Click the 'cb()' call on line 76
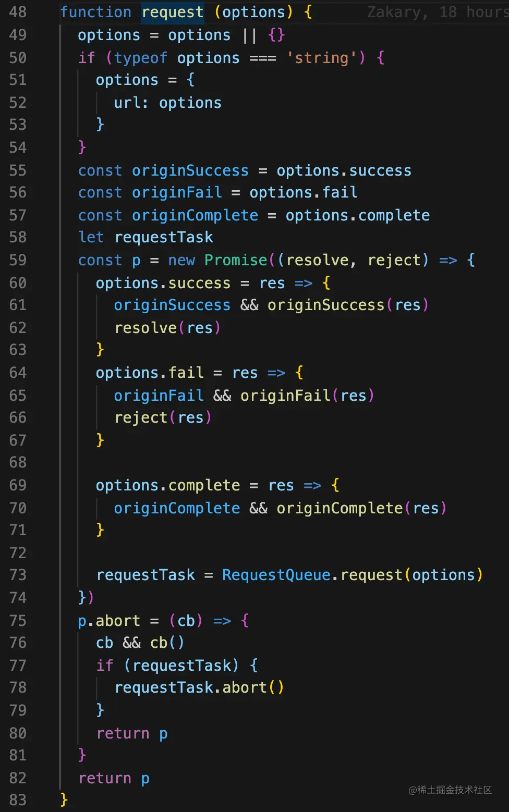509x812 pixels. pos(167,643)
